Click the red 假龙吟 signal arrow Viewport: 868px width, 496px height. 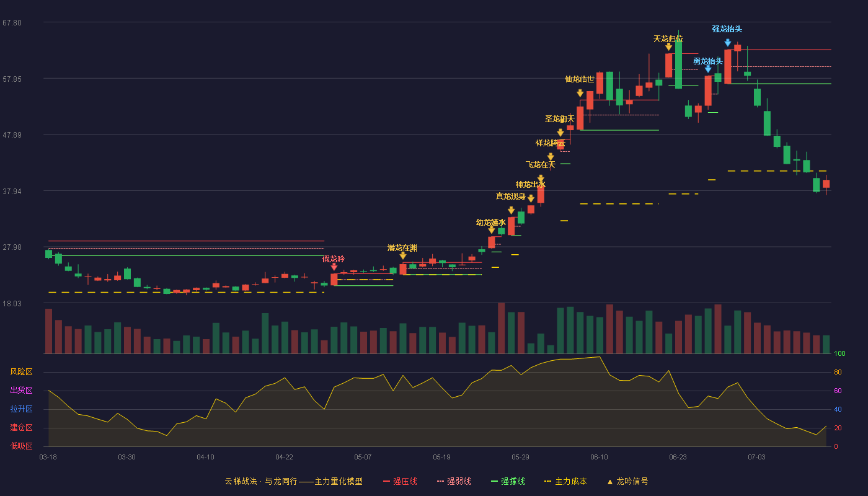coord(334,267)
